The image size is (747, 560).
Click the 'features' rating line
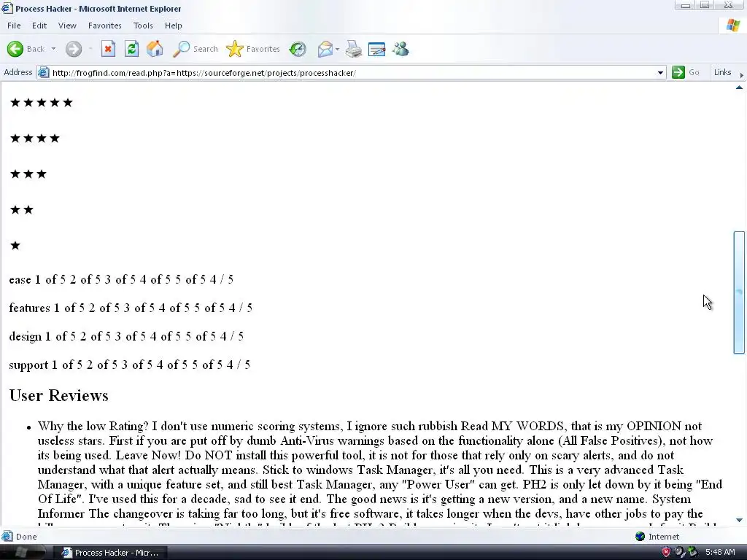[131, 308]
